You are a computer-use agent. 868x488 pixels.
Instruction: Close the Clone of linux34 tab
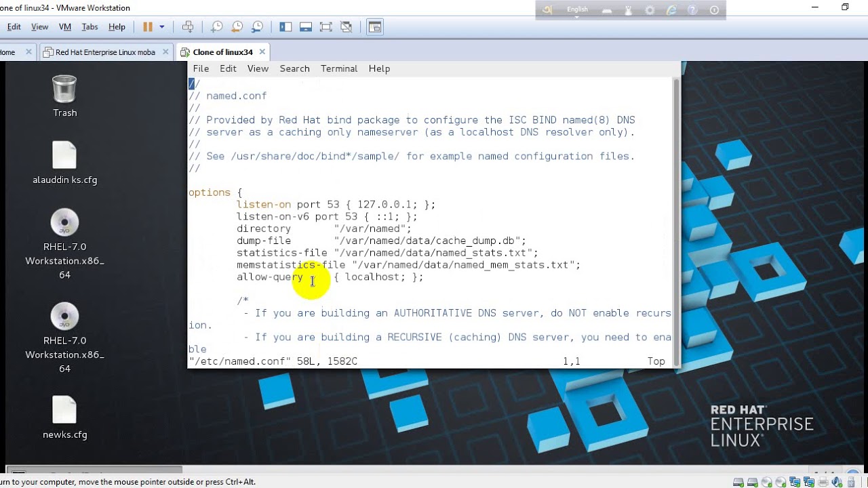[x=262, y=52]
